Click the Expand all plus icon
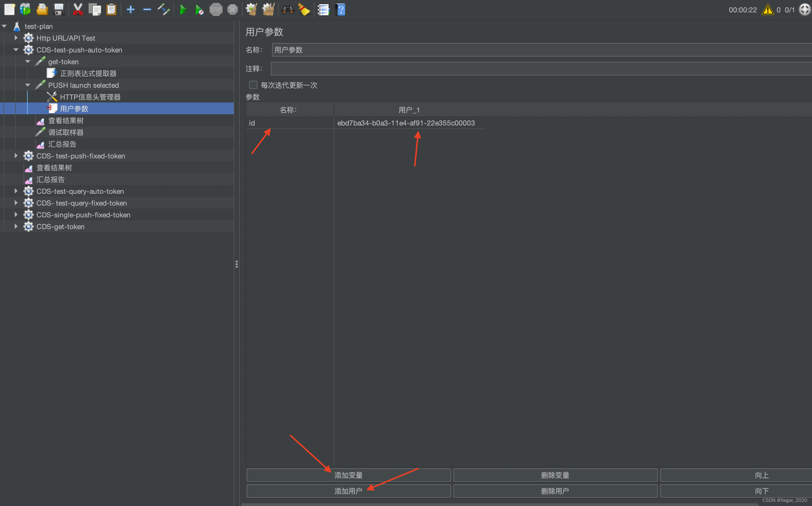 (131, 9)
